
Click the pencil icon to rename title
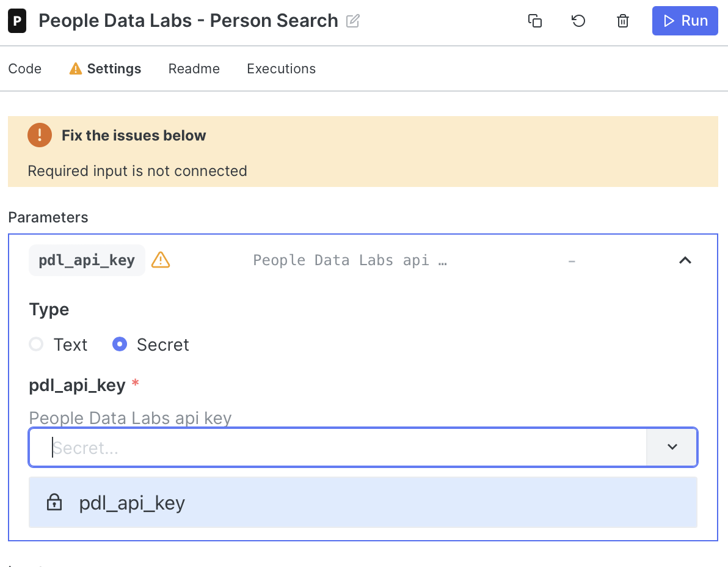[x=353, y=21]
